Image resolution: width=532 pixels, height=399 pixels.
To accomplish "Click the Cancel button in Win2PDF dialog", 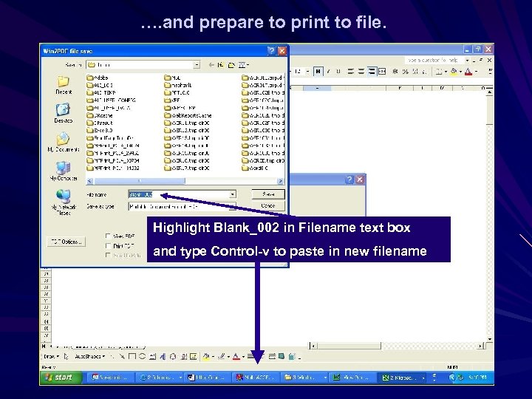I will tap(268, 205).
